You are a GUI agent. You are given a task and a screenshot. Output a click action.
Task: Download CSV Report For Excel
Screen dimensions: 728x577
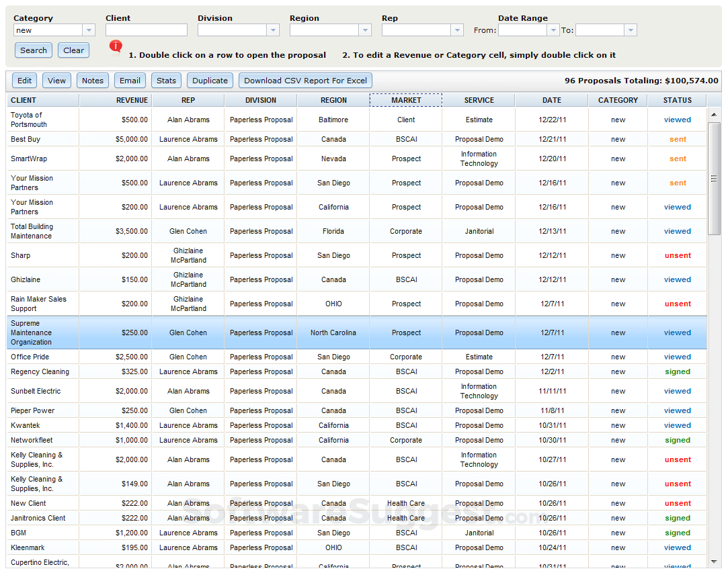click(305, 80)
